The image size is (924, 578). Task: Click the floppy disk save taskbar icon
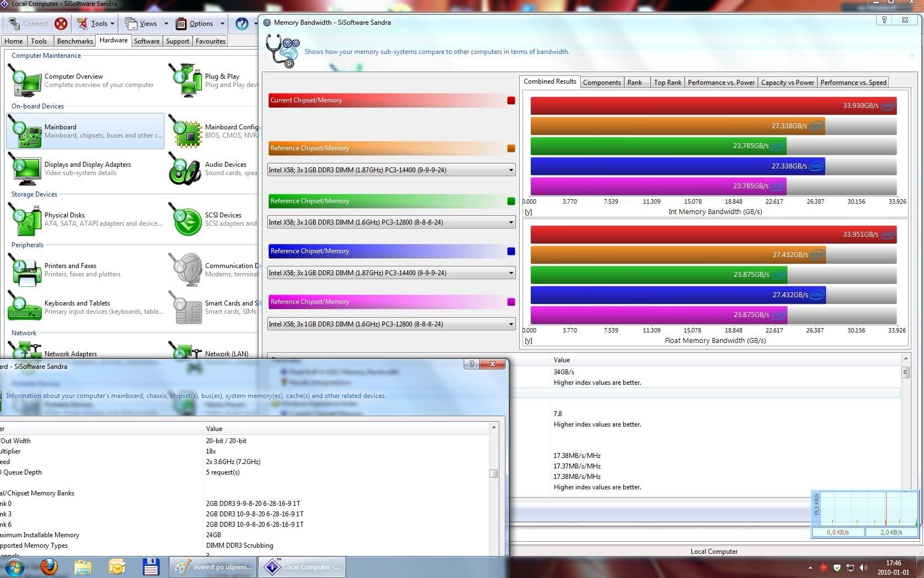pos(150,566)
